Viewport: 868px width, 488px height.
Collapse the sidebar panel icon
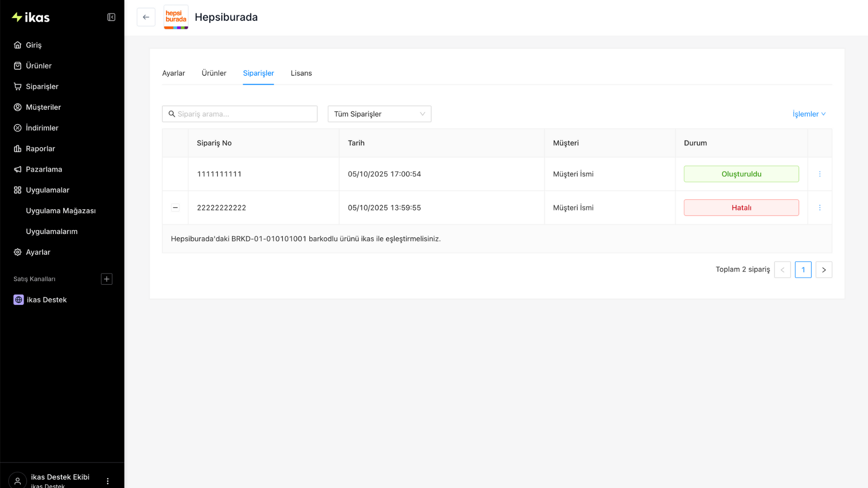[x=111, y=17]
